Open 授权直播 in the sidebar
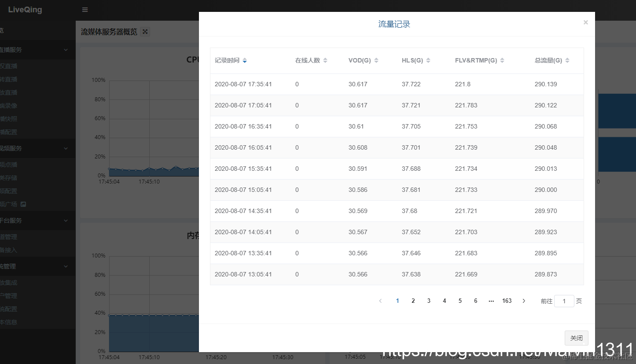The height and width of the screenshot is (364, 636). (9, 66)
